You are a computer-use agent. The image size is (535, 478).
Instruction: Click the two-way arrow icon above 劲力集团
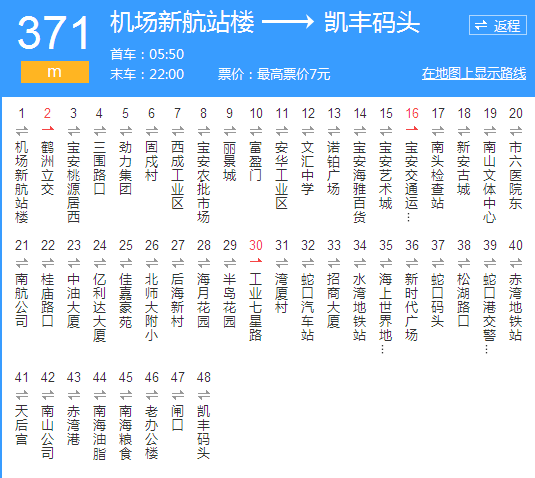126,131
